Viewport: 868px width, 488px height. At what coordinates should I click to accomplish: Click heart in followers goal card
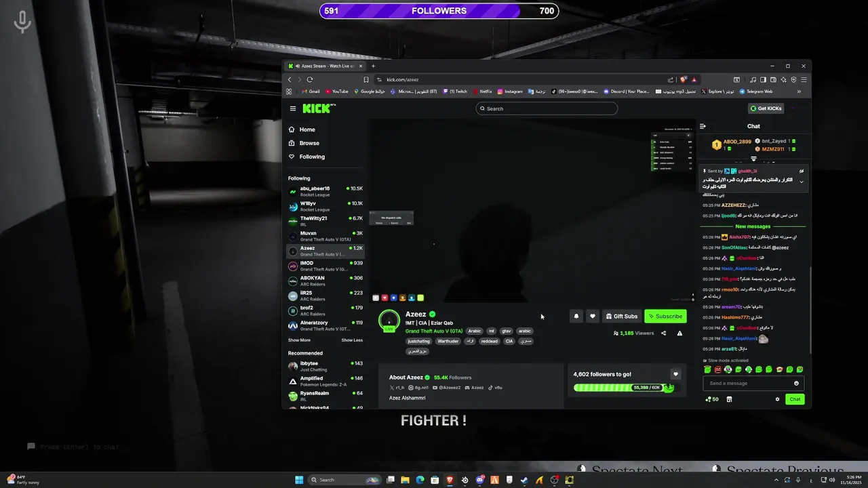click(675, 374)
